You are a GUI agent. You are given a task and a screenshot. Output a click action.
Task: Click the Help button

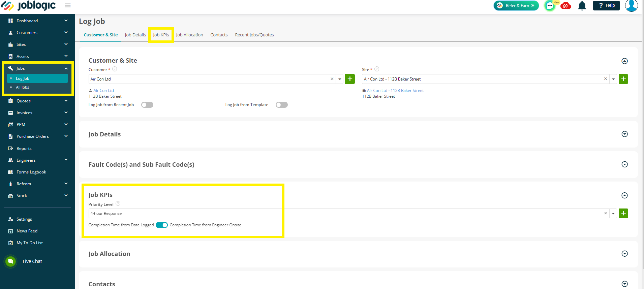point(606,5)
